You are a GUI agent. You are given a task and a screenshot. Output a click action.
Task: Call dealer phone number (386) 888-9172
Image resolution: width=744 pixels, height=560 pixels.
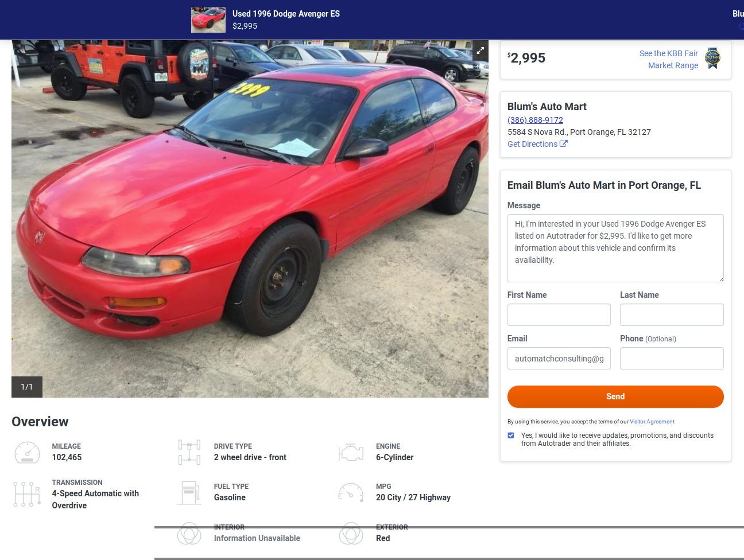tap(535, 120)
